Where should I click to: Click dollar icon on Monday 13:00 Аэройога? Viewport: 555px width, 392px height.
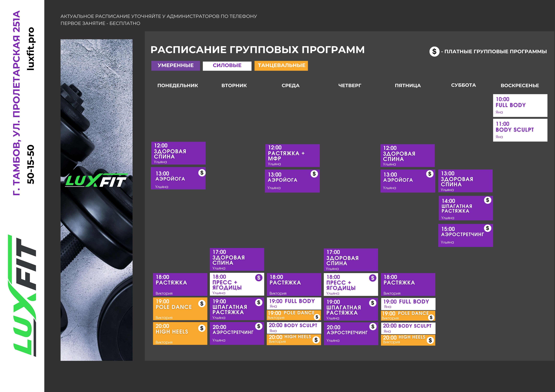[202, 173]
